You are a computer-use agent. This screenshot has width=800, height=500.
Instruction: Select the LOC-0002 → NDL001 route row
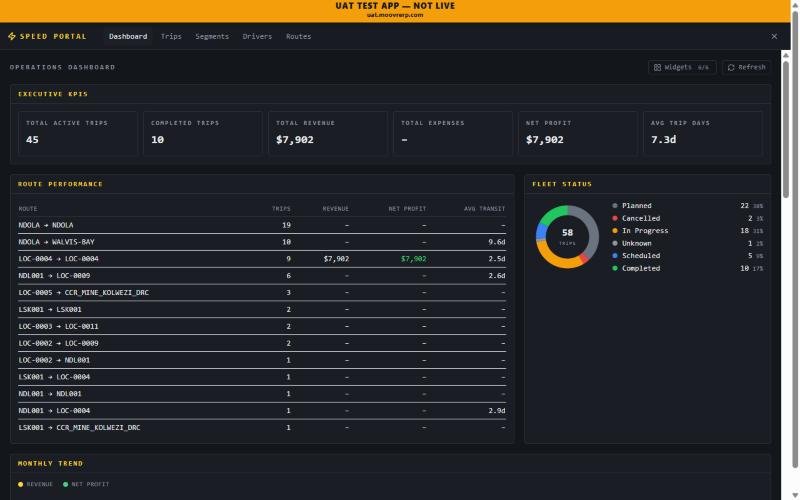click(262, 360)
